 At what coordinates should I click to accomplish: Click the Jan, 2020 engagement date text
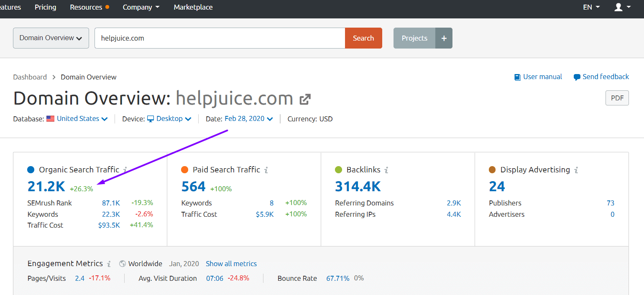point(184,264)
